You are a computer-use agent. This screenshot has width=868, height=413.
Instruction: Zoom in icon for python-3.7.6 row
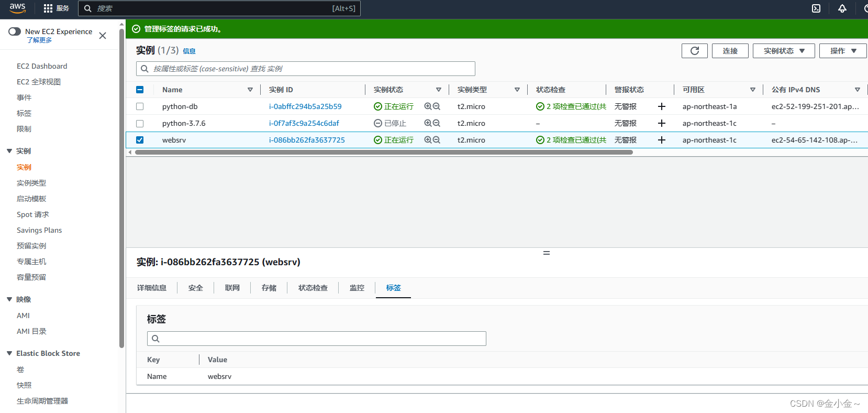(428, 123)
